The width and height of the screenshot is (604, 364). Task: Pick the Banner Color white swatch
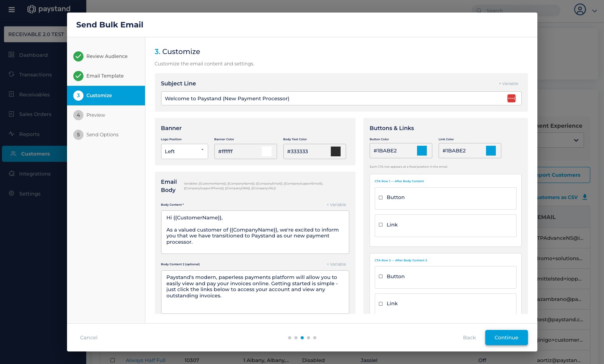[x=267, y=151]
